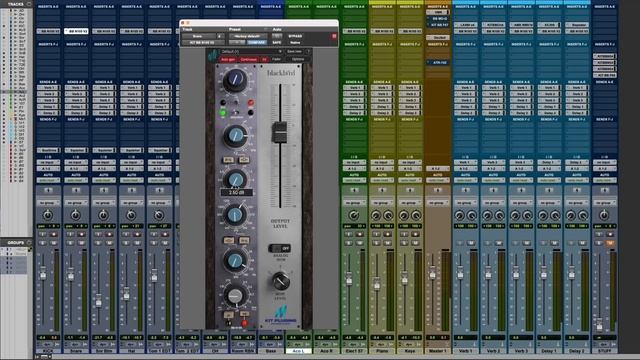Open the 'no input' selector on Kick track
Screen dimensions: 640x360
pyautogui.click(x=48, y=162)
